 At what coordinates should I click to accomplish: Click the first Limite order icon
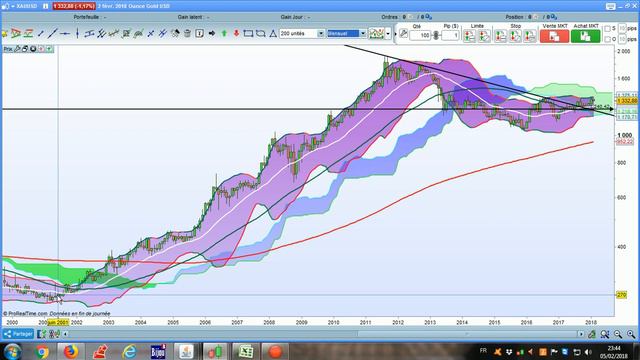pyautogui.click(x=469, y=36)
